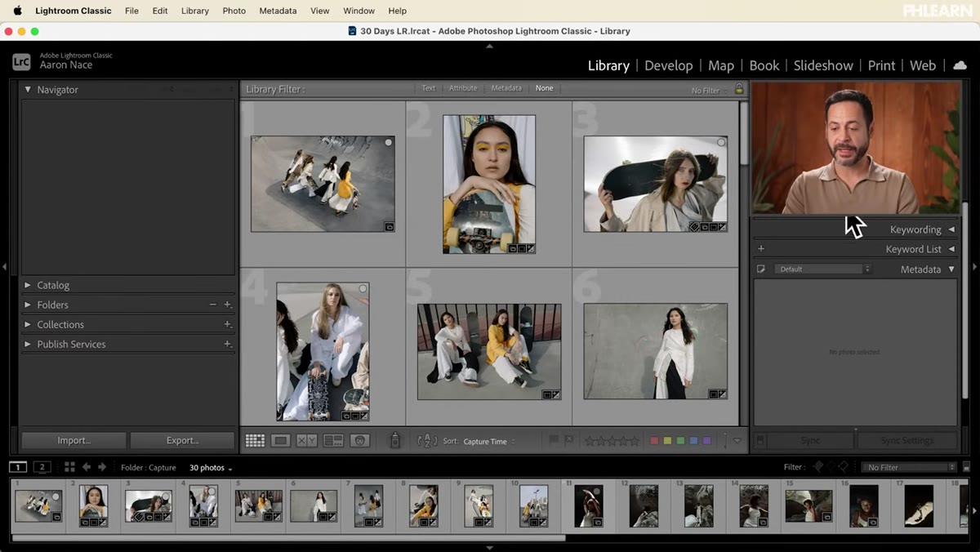Switch to Loupe view in the toolbar

tap(280, 441)
